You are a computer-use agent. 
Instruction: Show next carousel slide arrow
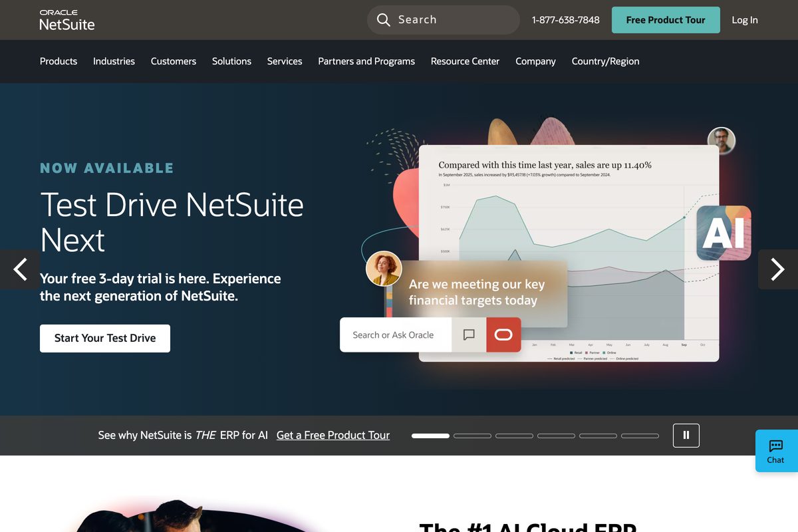pyautogui.click(x=778, y=269)
